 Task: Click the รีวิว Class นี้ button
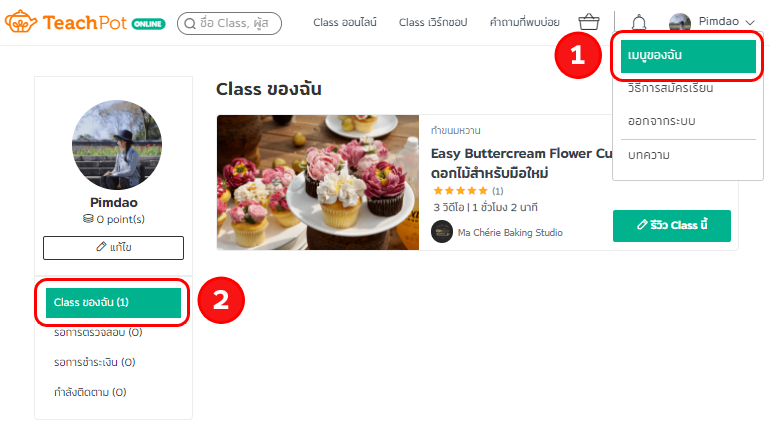pos(671,225)
